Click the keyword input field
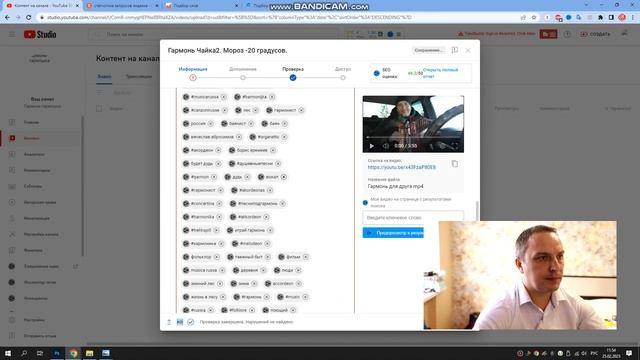Viewport: 640px width, 360px height. (x=413, y=218)
